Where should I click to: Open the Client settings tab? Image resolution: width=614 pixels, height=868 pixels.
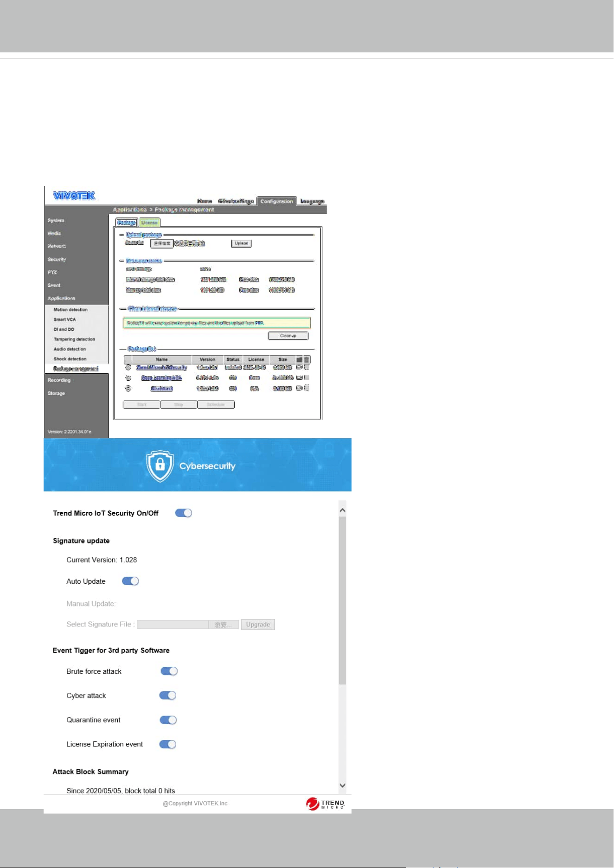[x=236, y=201]
